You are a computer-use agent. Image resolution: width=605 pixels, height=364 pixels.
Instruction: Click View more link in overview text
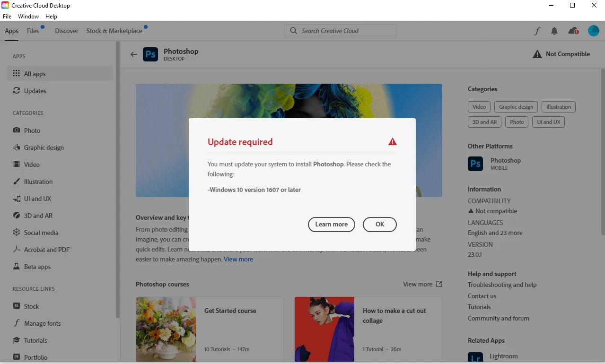pyautogui.click(x=238, y=259)
